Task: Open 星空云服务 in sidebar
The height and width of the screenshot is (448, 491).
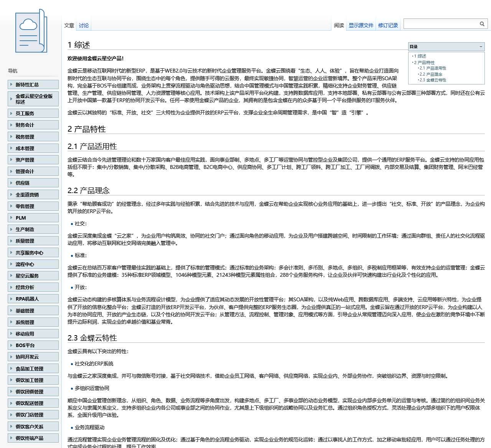Action: click(33, 276)
